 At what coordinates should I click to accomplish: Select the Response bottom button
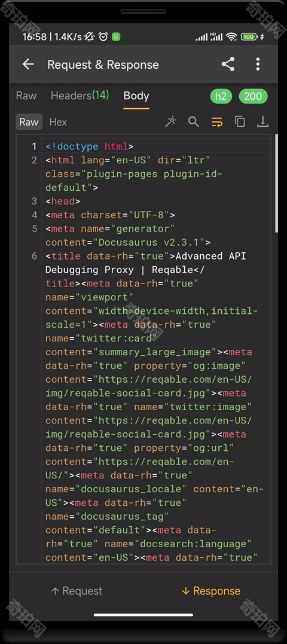[x=211, y=591]
